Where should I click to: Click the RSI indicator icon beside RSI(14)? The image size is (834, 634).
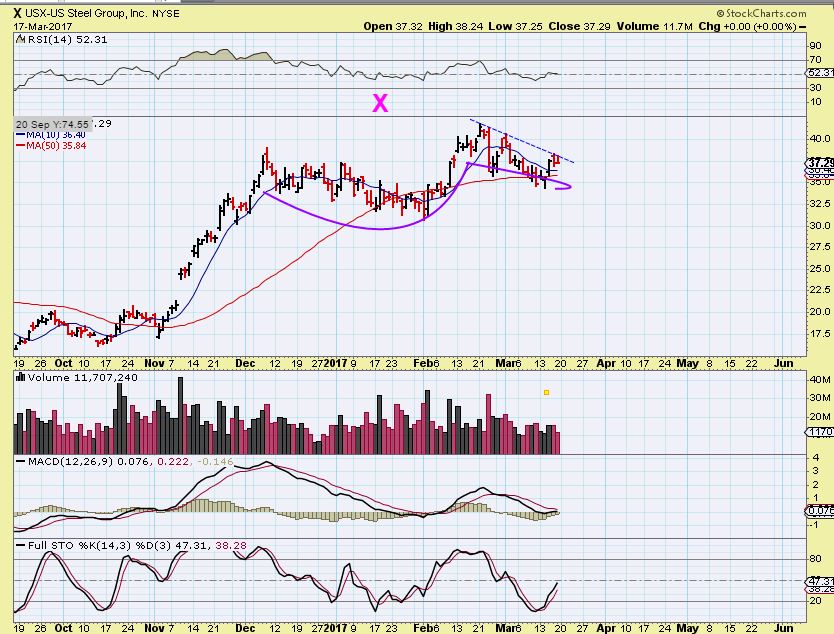coord(20,39)
